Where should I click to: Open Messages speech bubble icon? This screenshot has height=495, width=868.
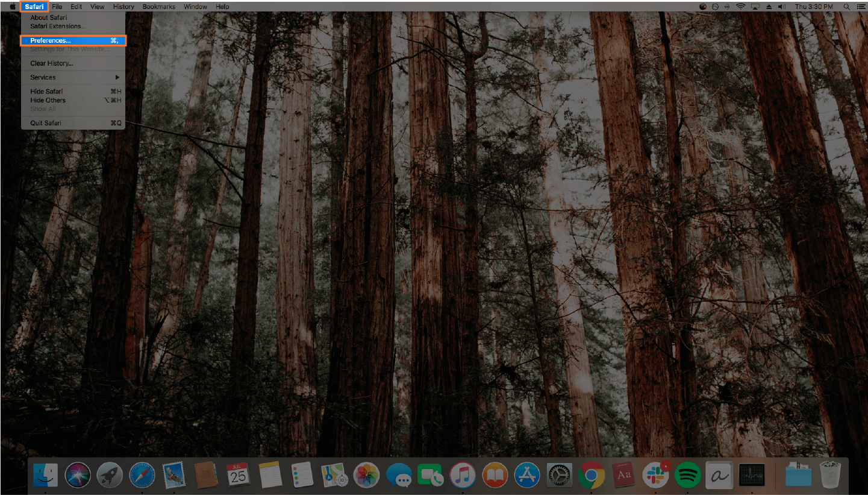pos(399,476)
